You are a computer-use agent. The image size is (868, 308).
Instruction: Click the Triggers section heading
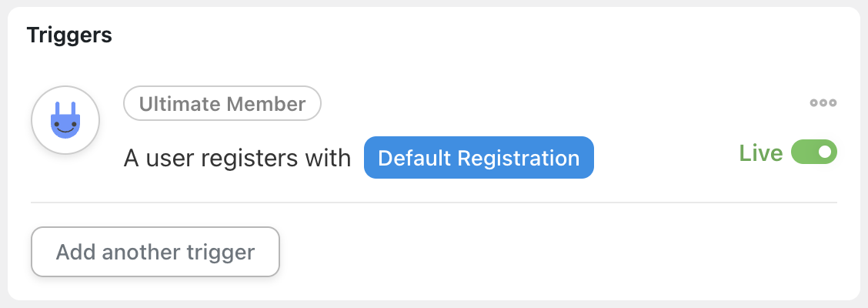[x=69, y=35]
